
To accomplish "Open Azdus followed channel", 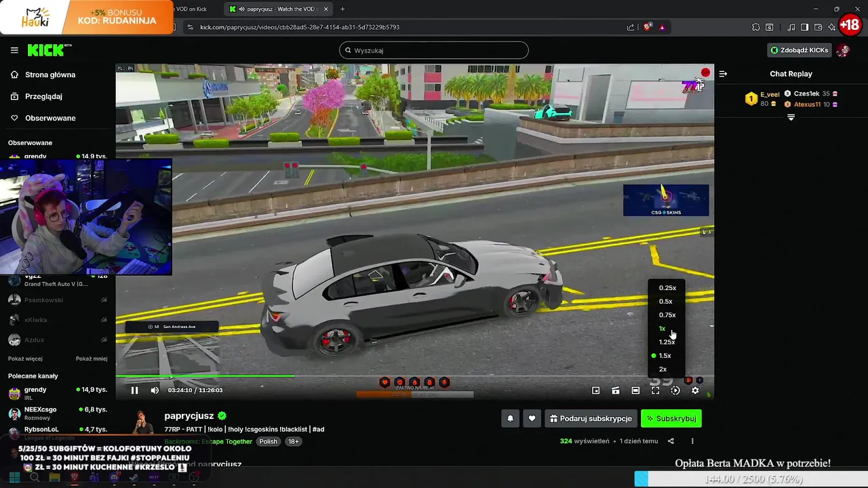I will click(58, 340).
